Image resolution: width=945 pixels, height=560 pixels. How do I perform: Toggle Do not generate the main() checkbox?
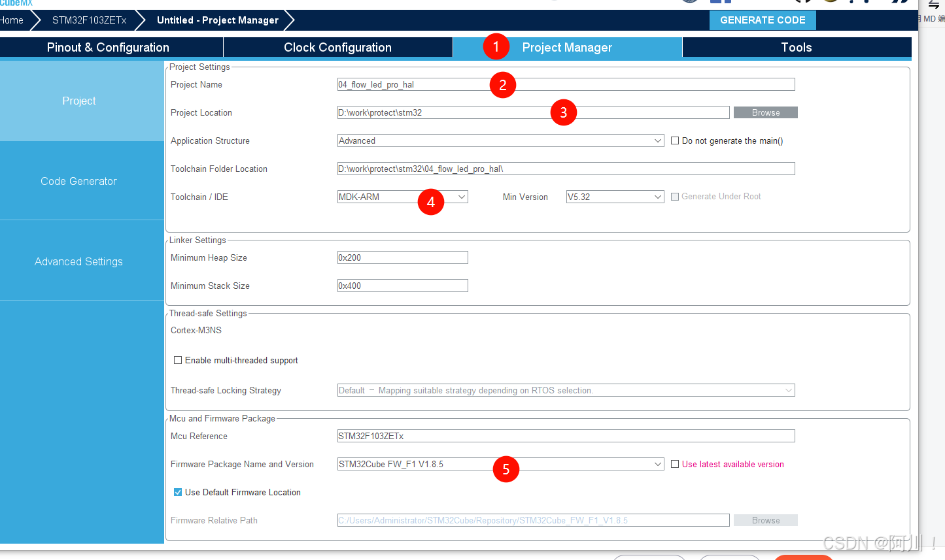click(x=675, y=140)
